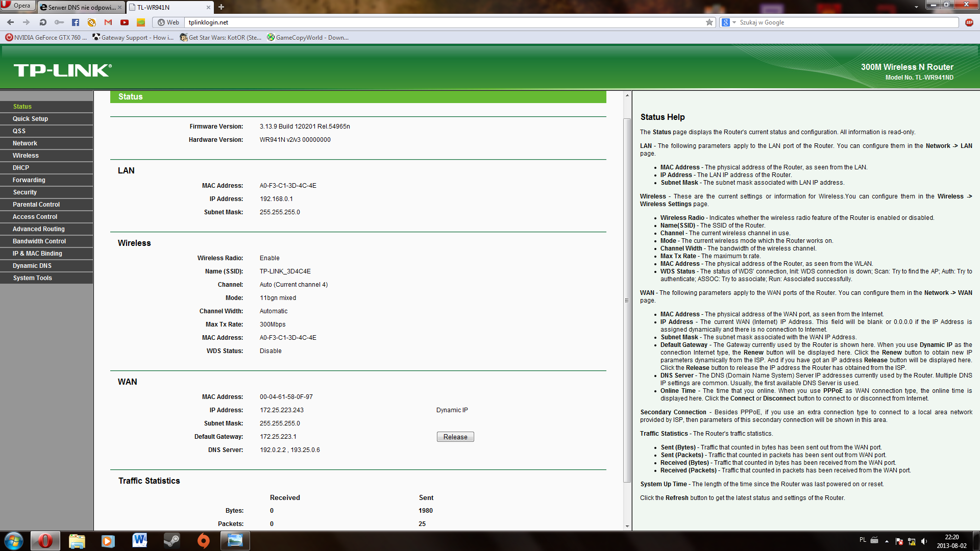
Task: Click the status page vertical scrollbar thumb
Action: coord(627,300)
